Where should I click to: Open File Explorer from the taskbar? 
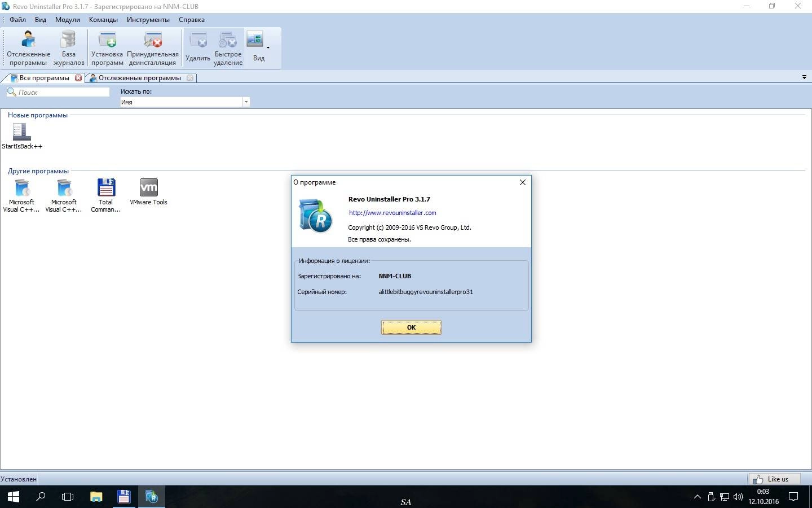[96, 497]
